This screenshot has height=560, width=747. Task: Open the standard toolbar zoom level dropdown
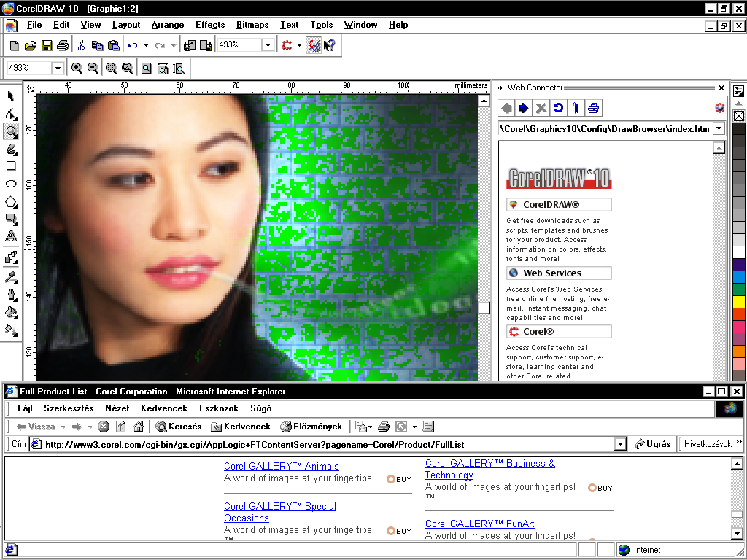pos(268,44)
